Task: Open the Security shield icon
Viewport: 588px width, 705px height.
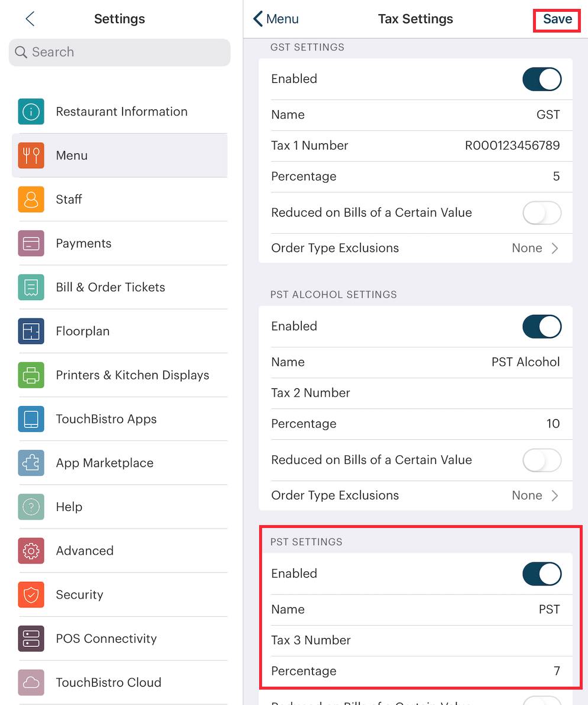Action: point(31,594)
